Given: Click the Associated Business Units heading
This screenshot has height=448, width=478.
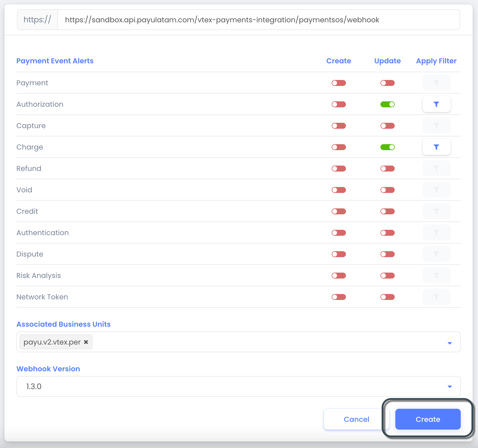Looking at the screenshot, I should click(64, 324).
